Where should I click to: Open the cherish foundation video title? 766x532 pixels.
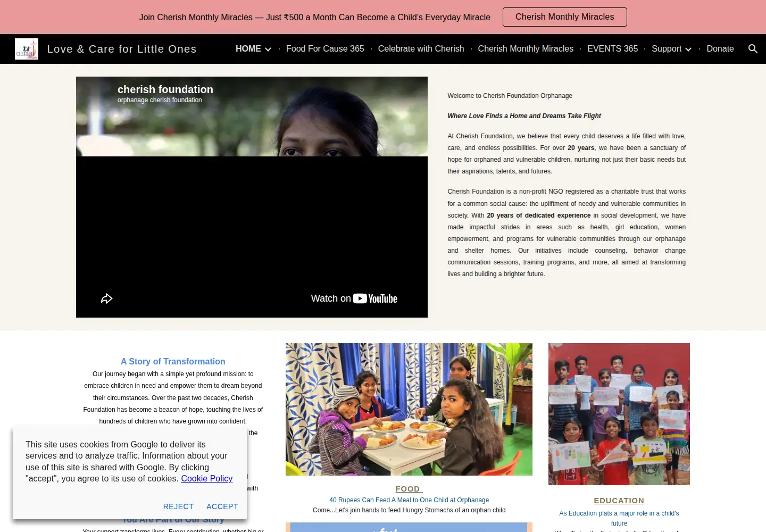tap(165, 89)
